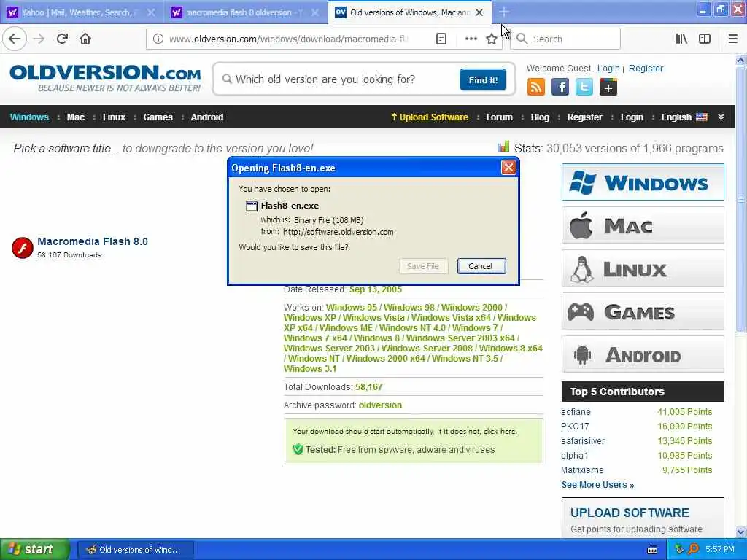Click the large Windows platform banner
This screenshot has width=747, height=560.
(x=643, y=182)
